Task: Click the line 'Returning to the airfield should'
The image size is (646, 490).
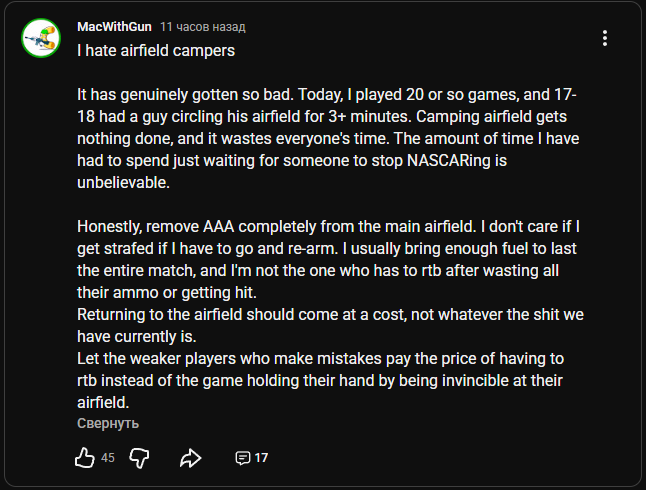Action: [330, 314]
